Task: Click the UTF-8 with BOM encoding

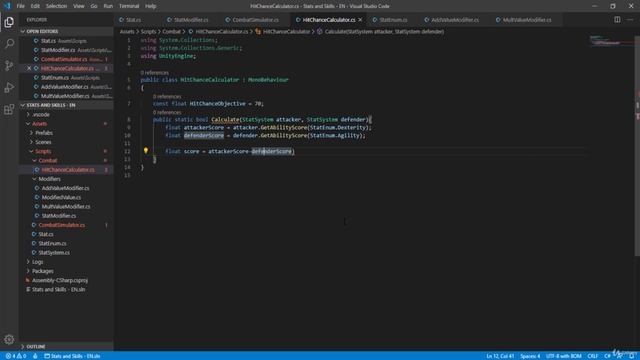Action: point(563,356)
